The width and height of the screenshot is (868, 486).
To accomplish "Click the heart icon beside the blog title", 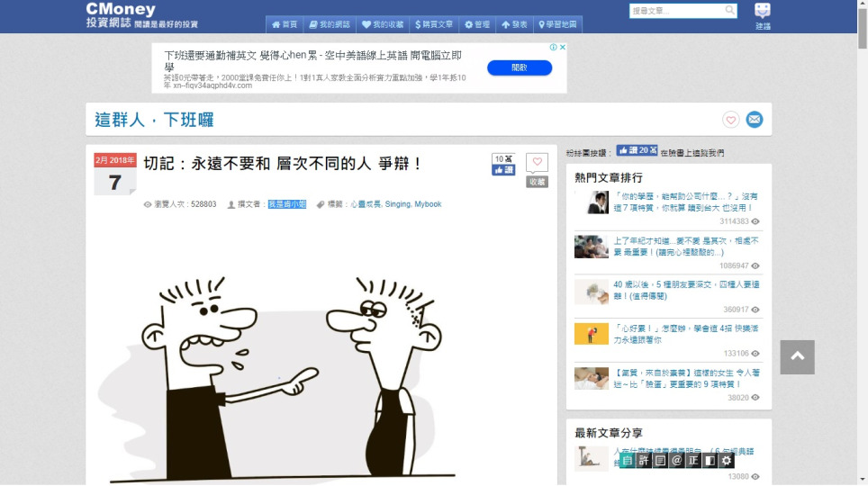I will 731,120.
